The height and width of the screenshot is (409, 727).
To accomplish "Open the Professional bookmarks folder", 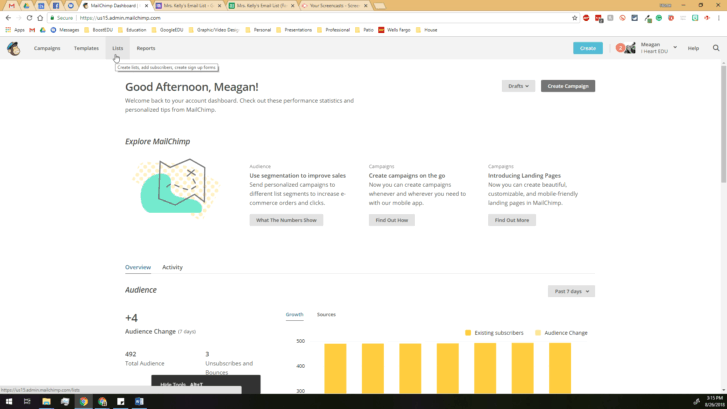I will tap(333, 30).
